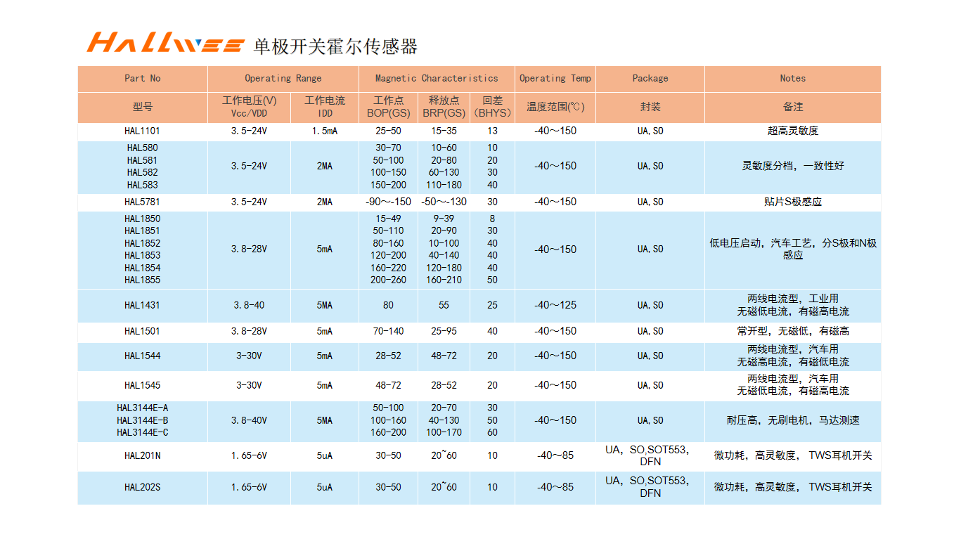Click the 工作电流 IDD subheader
This screenshot has height=551, width=980.
[325, 108]
